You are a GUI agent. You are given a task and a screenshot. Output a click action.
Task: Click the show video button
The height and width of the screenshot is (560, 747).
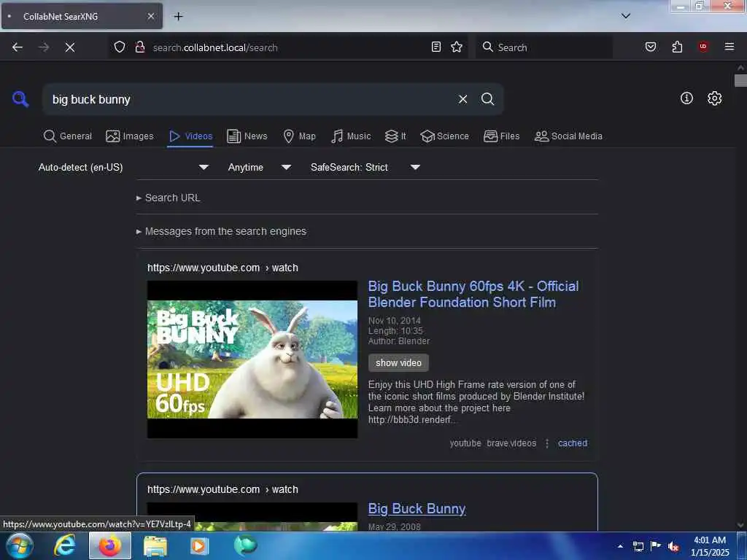pyautogui.click(x=398, y=363)
